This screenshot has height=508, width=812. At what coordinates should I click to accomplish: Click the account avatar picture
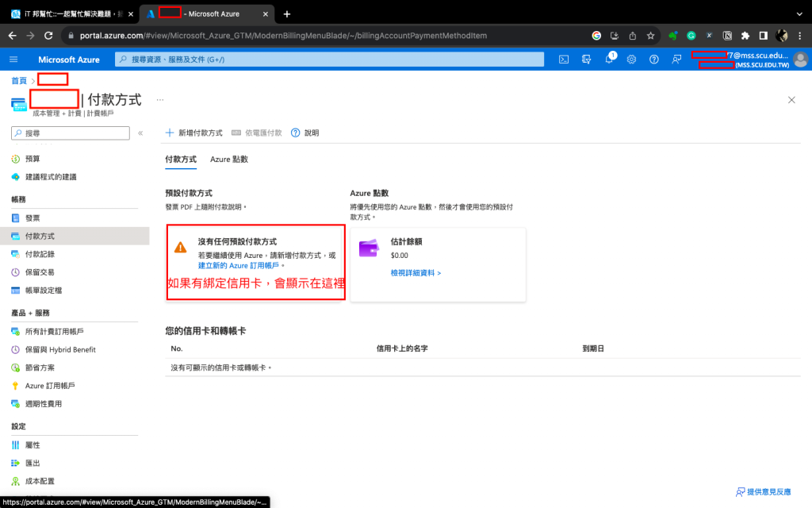[x=800, y=60]
